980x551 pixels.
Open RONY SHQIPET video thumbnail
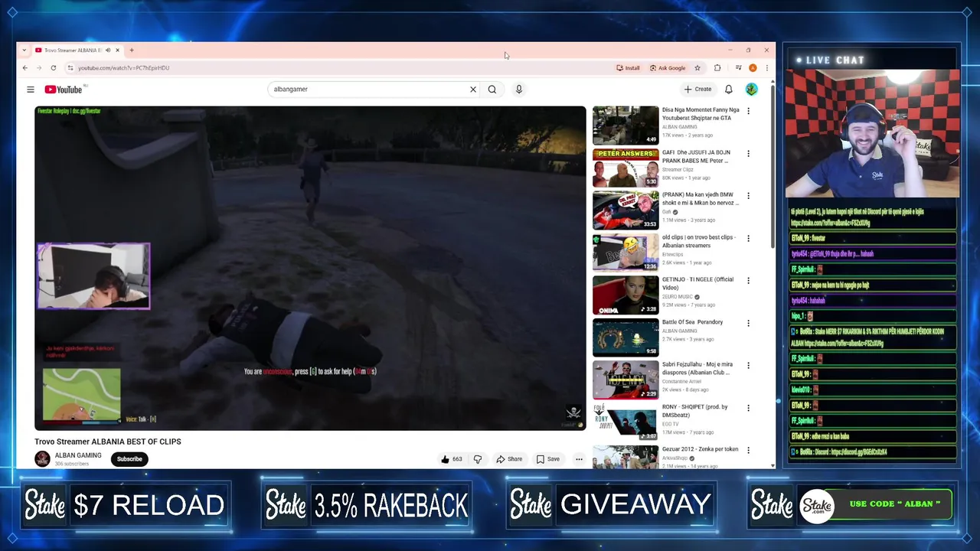626,422
